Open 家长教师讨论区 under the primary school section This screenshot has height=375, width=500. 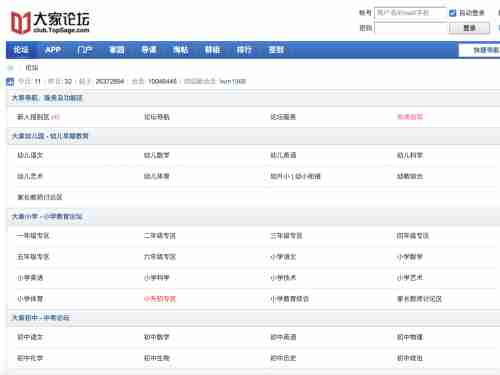419,299
